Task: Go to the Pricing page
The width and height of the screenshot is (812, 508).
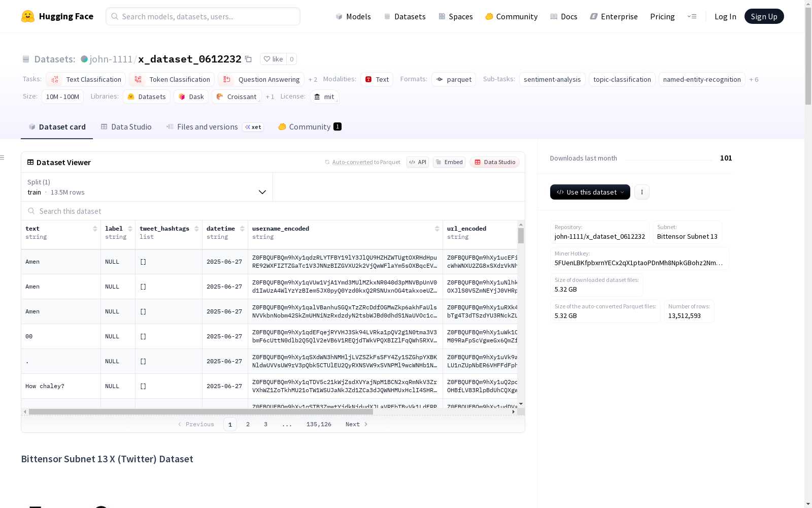Action: coord(662,16)
